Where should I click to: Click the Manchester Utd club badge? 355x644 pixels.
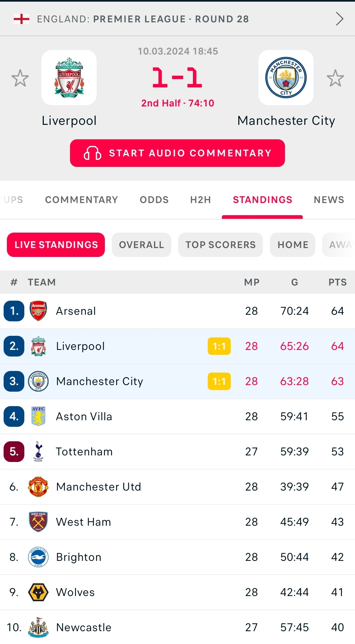[x=38, y=487]
